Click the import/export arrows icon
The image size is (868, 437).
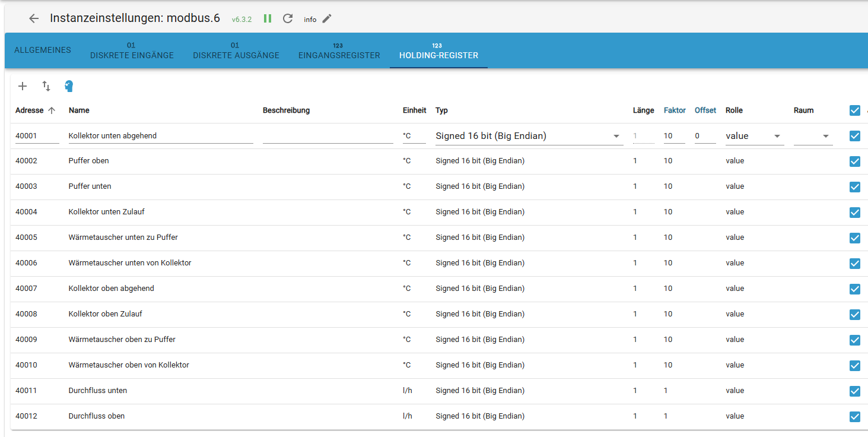tap(46, 86)
